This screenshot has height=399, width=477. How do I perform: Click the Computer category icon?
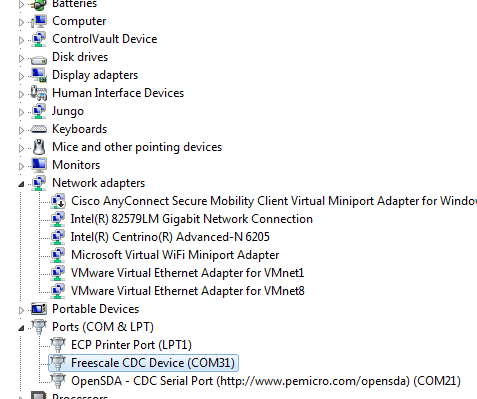pos(39,21)
